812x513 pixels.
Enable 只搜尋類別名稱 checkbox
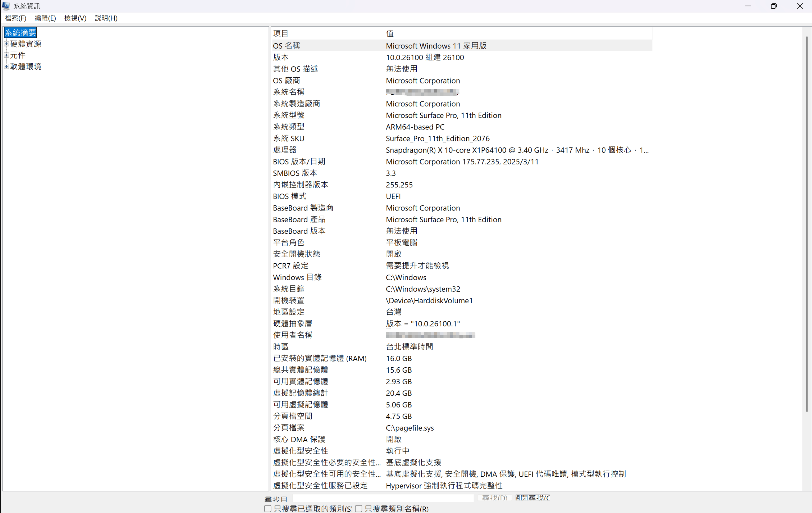click(x=359, y=508)
